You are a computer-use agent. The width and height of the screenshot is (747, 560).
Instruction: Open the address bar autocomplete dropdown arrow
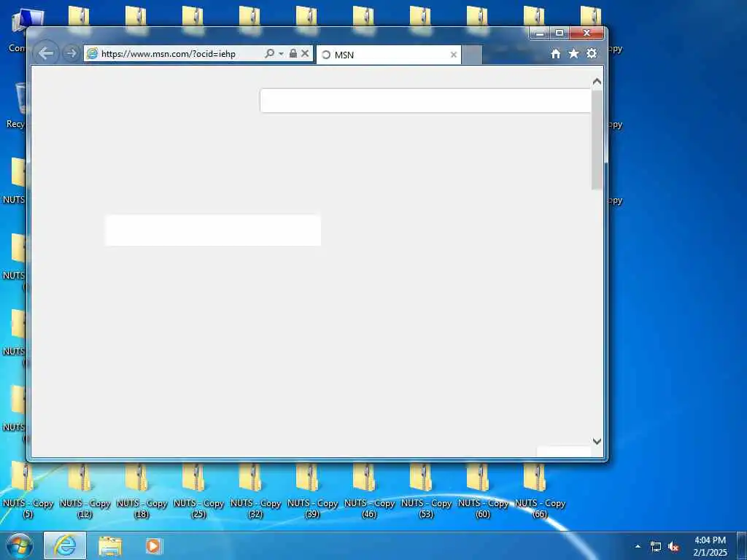(281, 53)
